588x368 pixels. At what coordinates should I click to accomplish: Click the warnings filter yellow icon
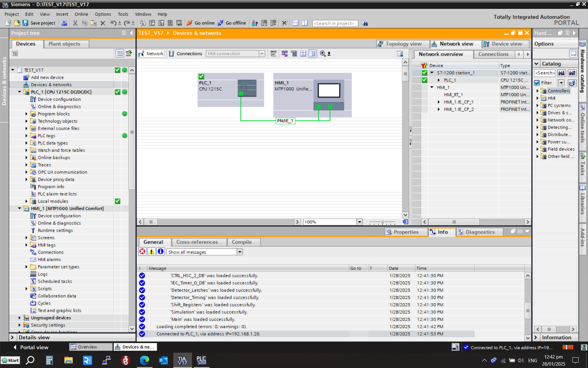click(151, 252)
